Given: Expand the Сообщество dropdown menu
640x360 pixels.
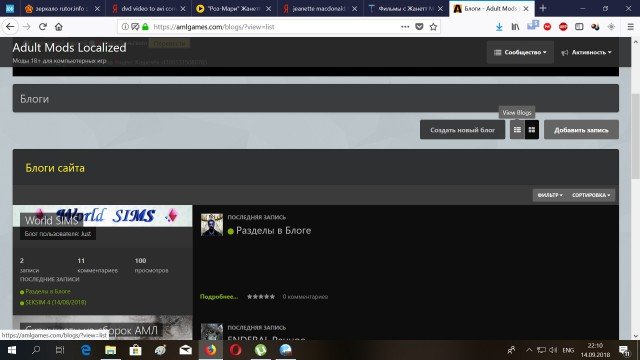Looking at the screenshot, I should (520, 52).
